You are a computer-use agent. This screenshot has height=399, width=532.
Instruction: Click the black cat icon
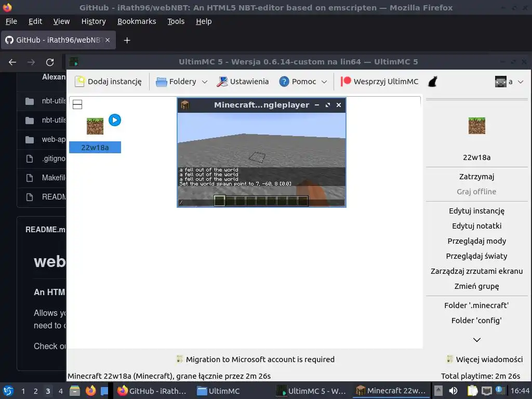(433, 82)
